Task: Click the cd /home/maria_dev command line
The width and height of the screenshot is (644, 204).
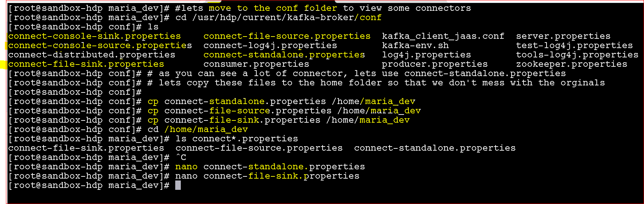Action: [198, 129]
